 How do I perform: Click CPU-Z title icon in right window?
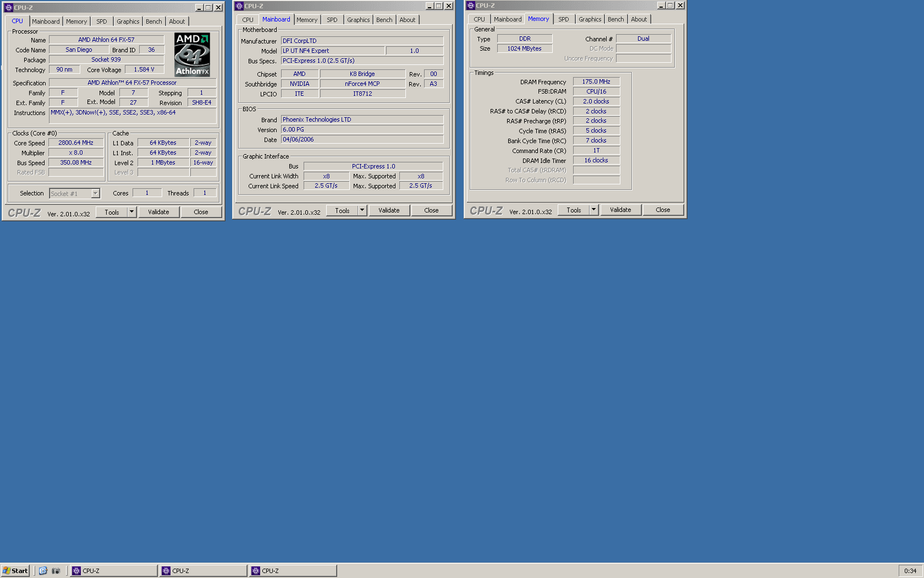470,6
